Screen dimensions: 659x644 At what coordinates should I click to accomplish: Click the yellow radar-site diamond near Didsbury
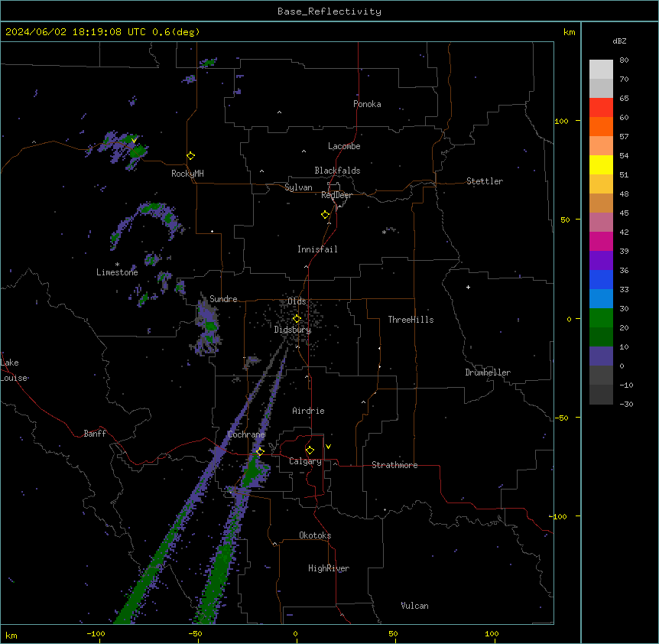pos(297,319)
